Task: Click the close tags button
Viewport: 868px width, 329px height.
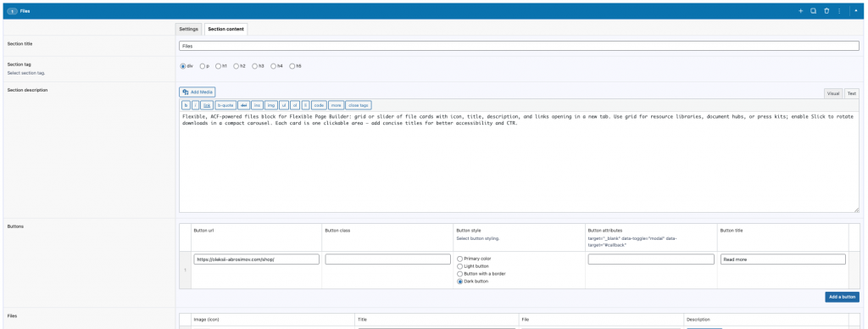Action: (359, 104)
